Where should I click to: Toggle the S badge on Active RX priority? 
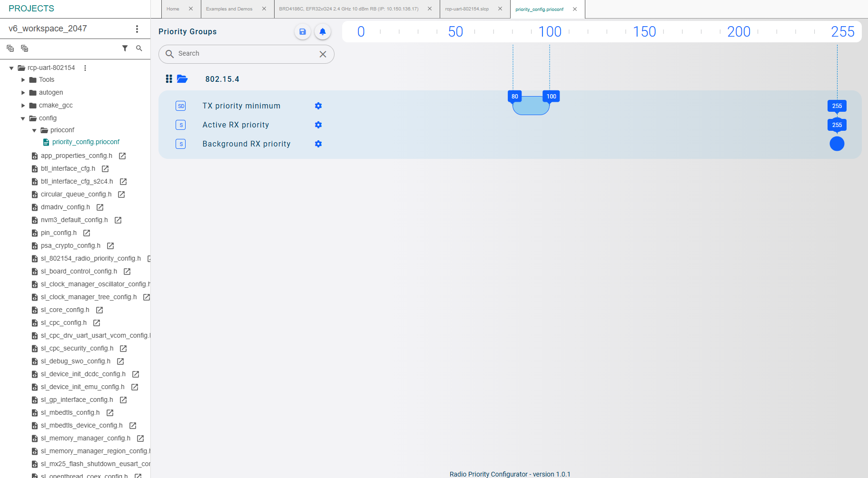(x=181, y=125)
